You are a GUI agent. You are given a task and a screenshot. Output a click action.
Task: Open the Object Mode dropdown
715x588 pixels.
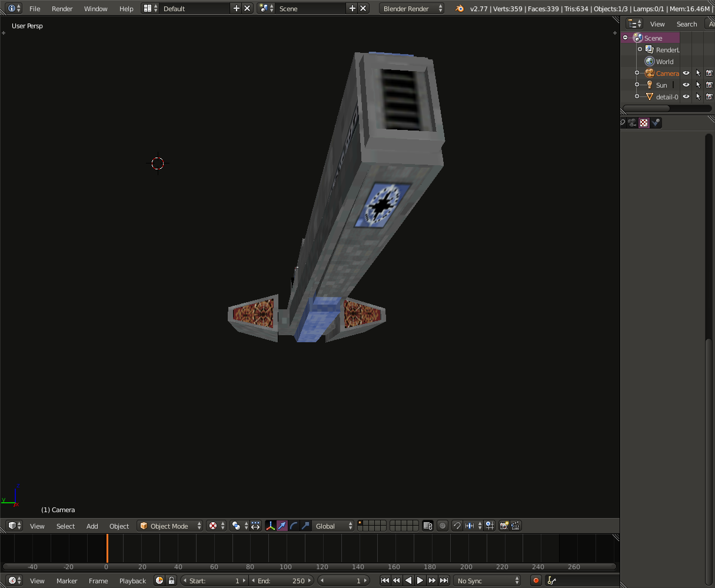[170, 526]
